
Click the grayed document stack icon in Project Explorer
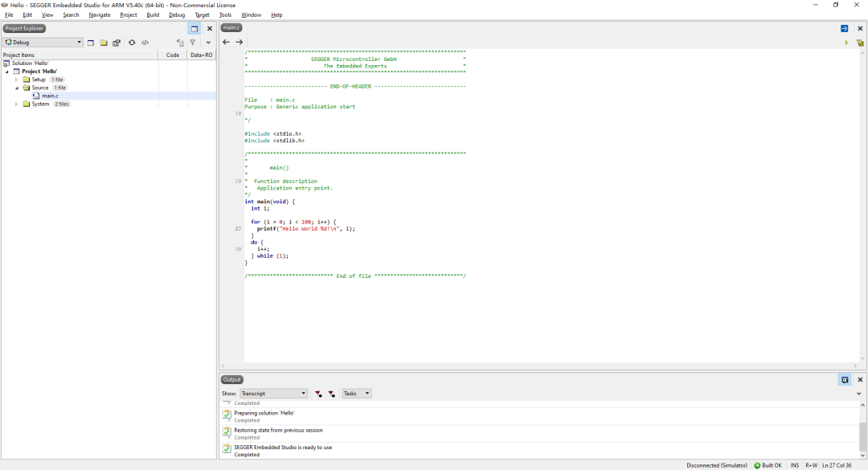coord(180,43)
